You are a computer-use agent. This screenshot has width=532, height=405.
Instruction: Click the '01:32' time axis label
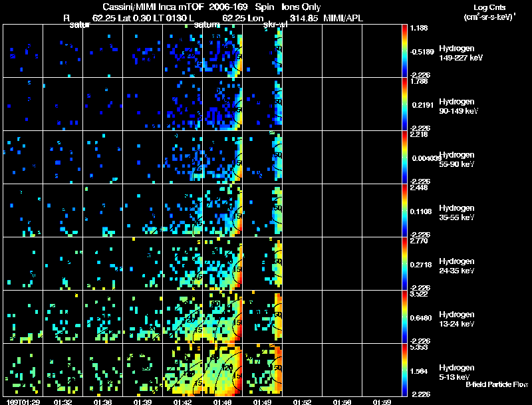click(63, 402)
